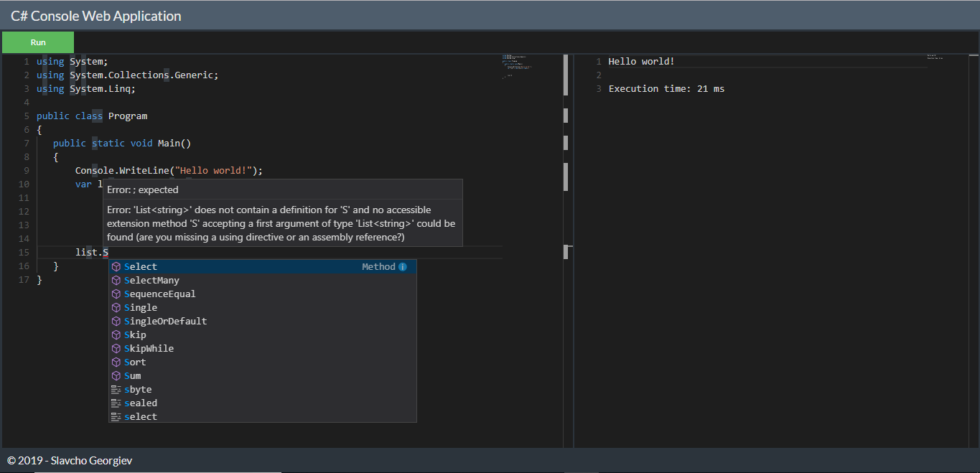Click the List<string> definition error text

281,223
